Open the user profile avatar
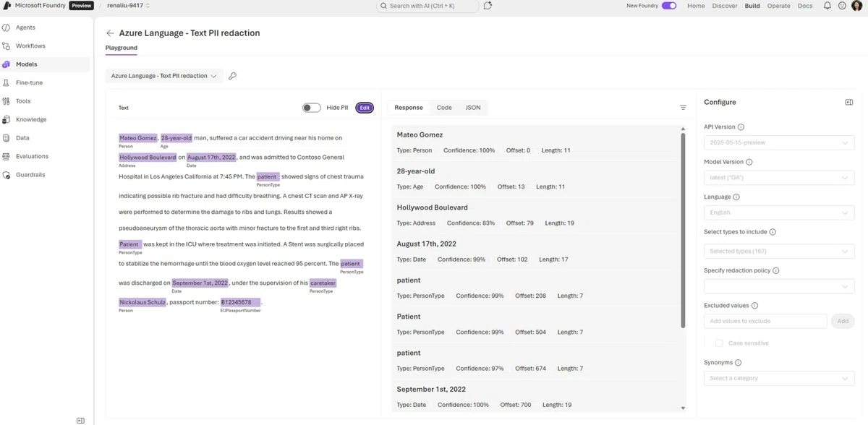Image resolution: width=868 pixels, height=425 pixels. [856, 6]
